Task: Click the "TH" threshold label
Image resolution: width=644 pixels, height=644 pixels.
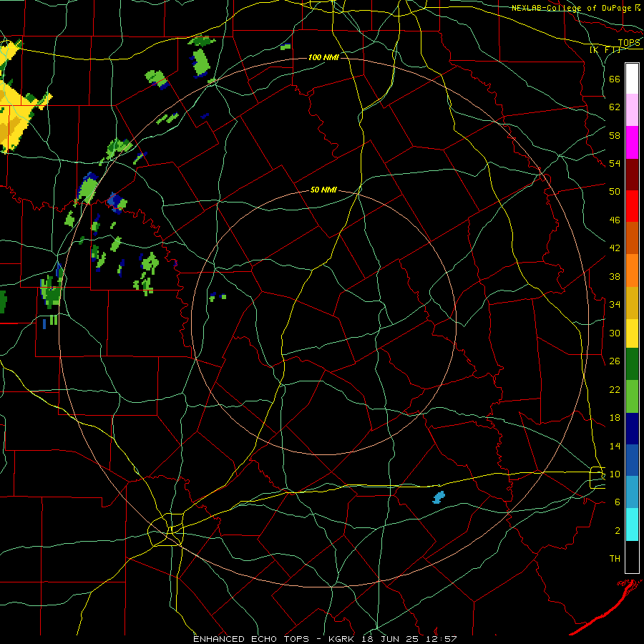Action: [615, 559]
